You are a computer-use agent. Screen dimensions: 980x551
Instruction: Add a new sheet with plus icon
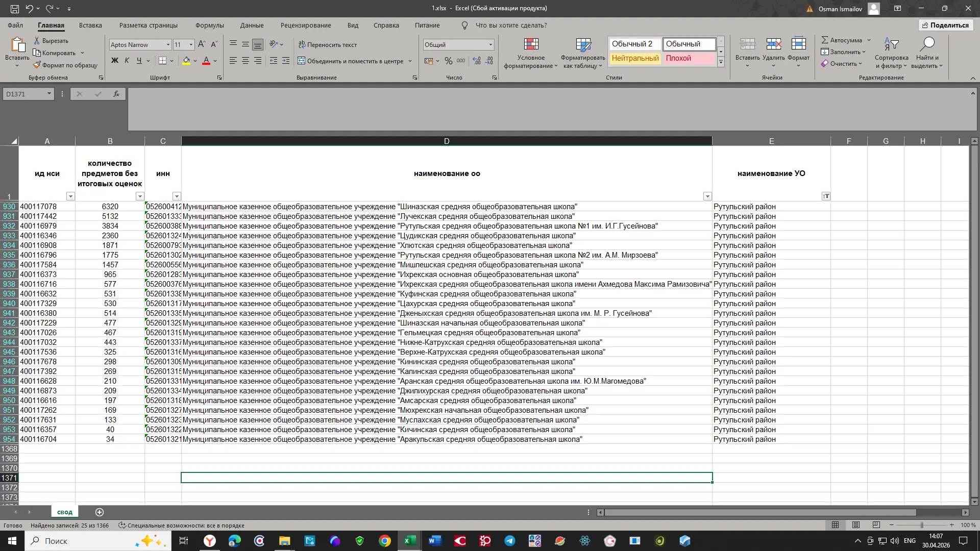click(100, 512)
